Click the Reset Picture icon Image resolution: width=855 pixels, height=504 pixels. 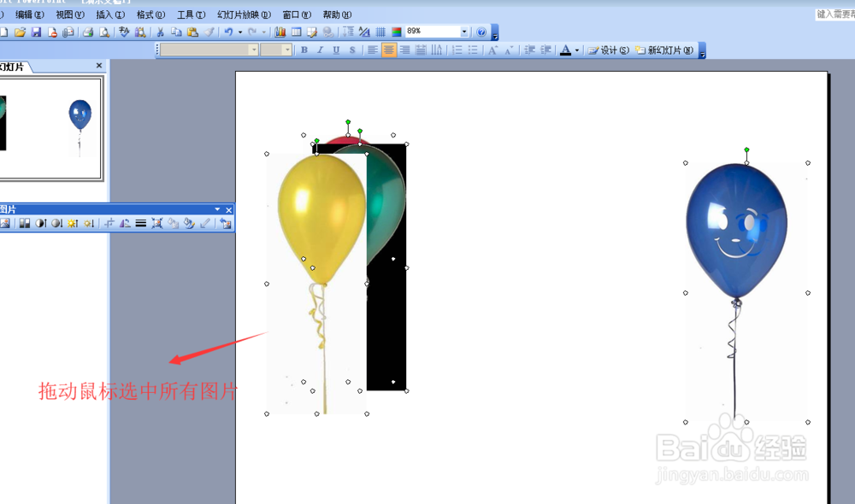coord(225,224)
